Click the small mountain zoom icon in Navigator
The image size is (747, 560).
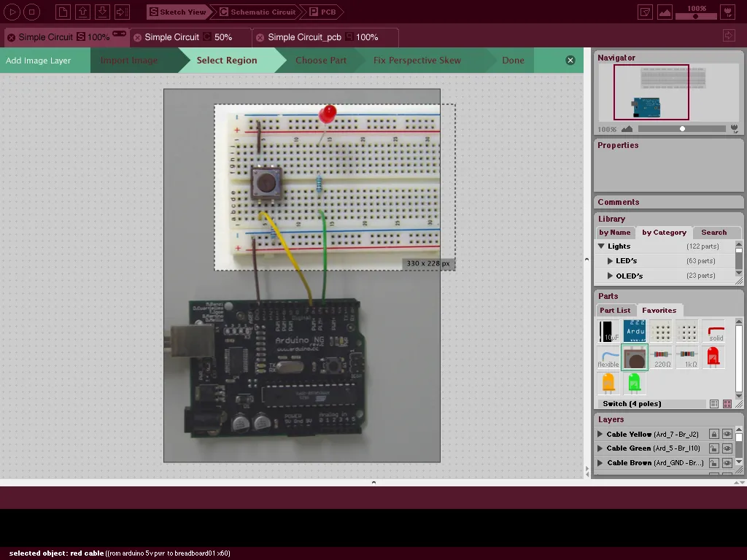pyautogui.click(x=627, y=128)
